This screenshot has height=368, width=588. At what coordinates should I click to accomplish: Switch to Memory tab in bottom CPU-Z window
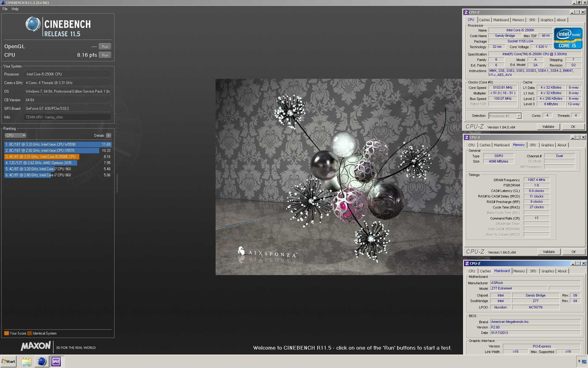click(x=519, y=271)
